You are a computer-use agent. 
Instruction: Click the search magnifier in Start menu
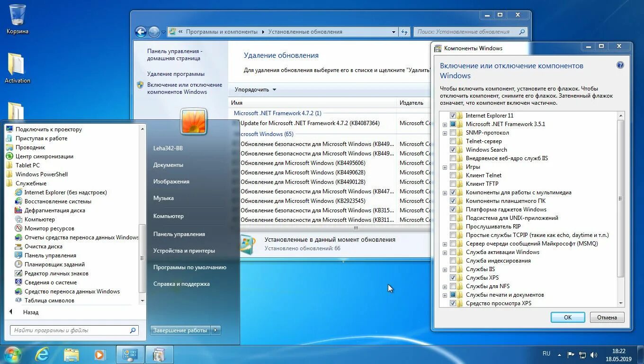(133, 330)
